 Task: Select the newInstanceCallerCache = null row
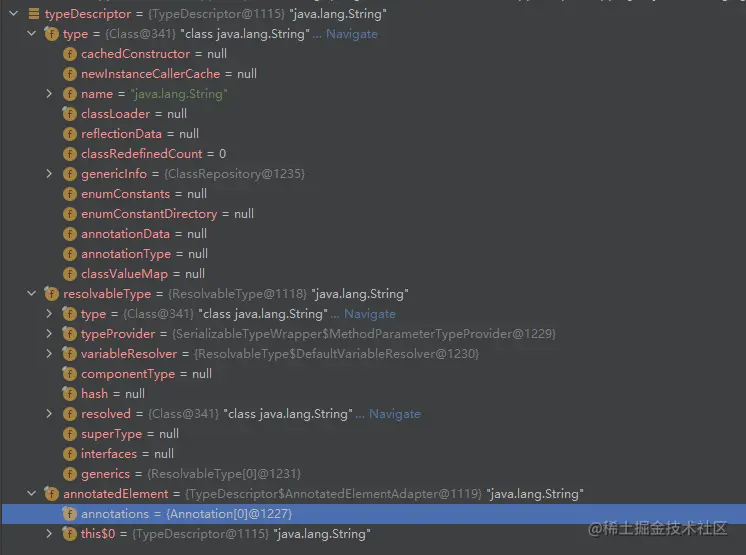(x=373, y=74)
